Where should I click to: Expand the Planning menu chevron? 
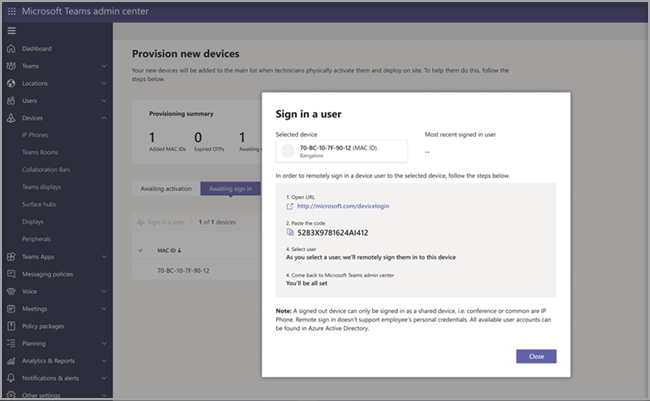(x=104, y=343)
